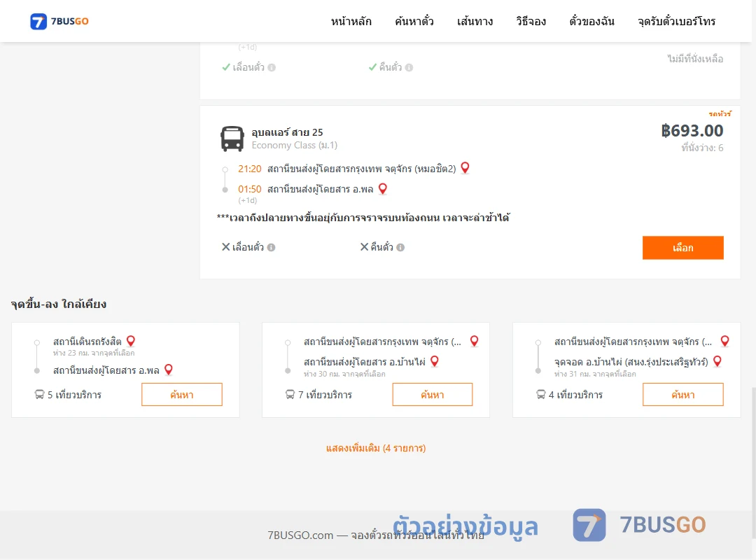Click the bus icon of อุบลแอร์ สาย 25
Screen dimensions: 756x560
[x=232, y=139]
